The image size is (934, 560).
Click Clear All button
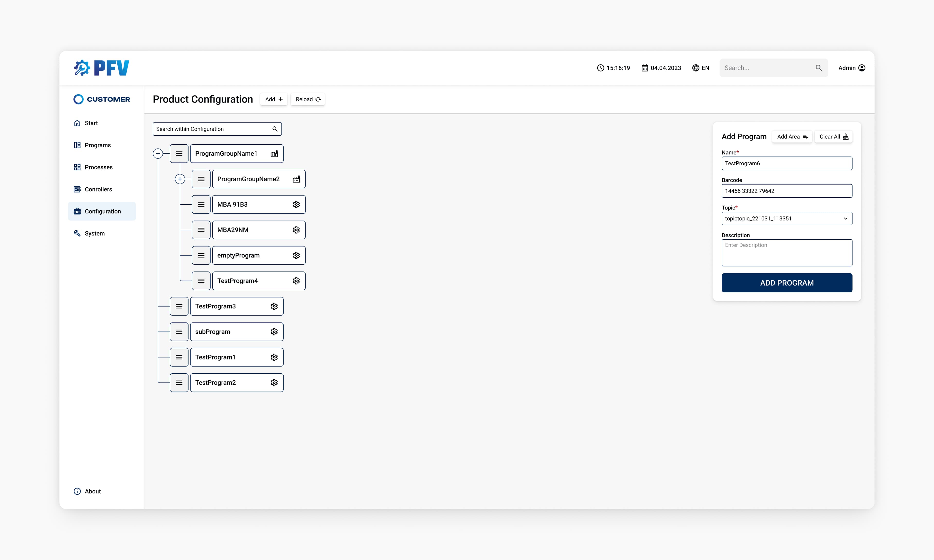(834, 137)
